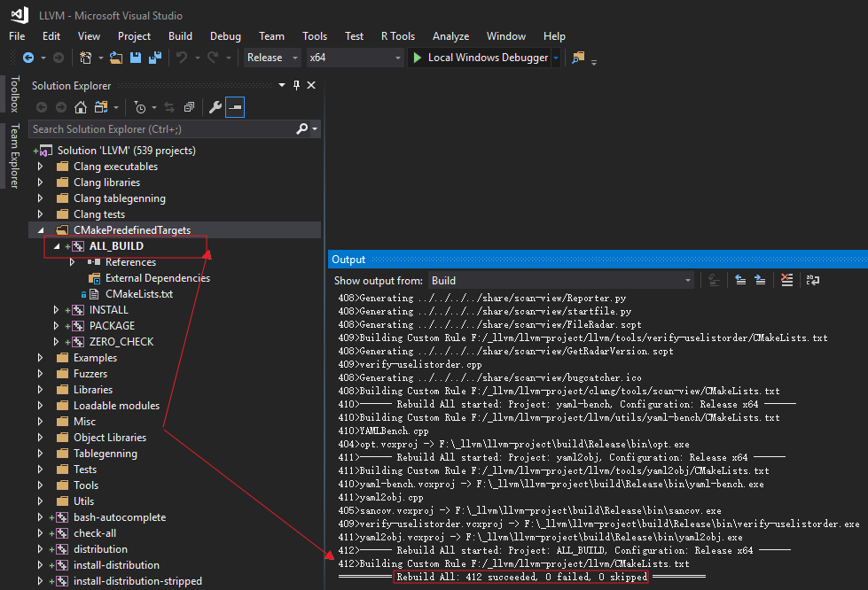
Task: Click the Pending Changes Filter clock icon
Action: click(140, 107)
